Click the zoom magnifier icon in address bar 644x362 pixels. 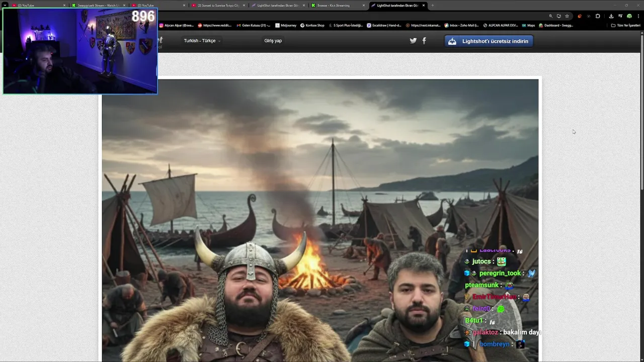click(x=550, y=16)
